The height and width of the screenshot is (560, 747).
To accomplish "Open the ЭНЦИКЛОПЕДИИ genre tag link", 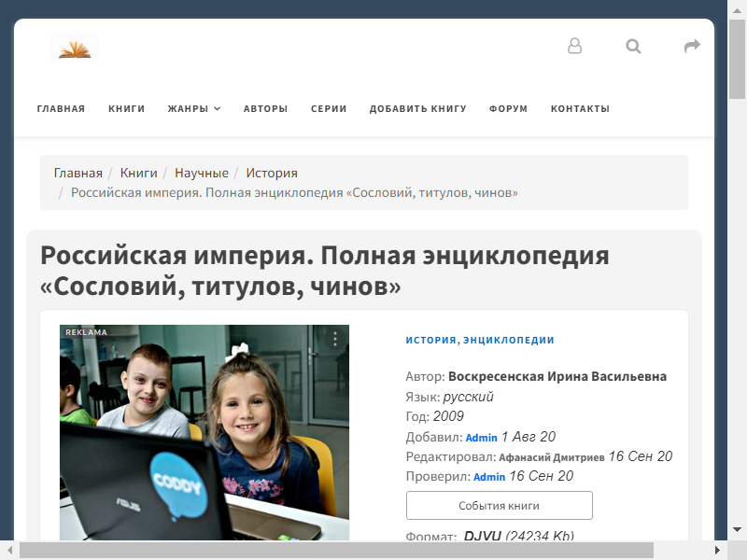I will tap(508, 340).
